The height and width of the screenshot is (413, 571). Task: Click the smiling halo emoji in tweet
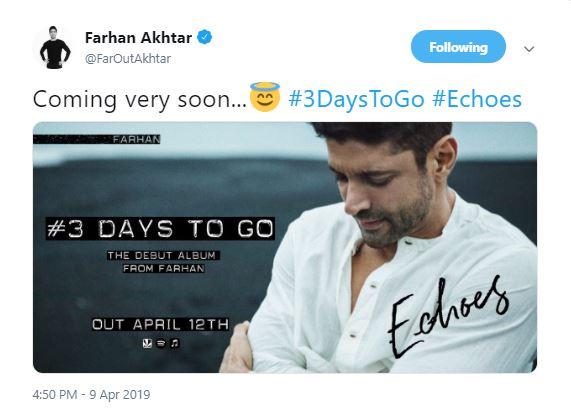[265, 97]
